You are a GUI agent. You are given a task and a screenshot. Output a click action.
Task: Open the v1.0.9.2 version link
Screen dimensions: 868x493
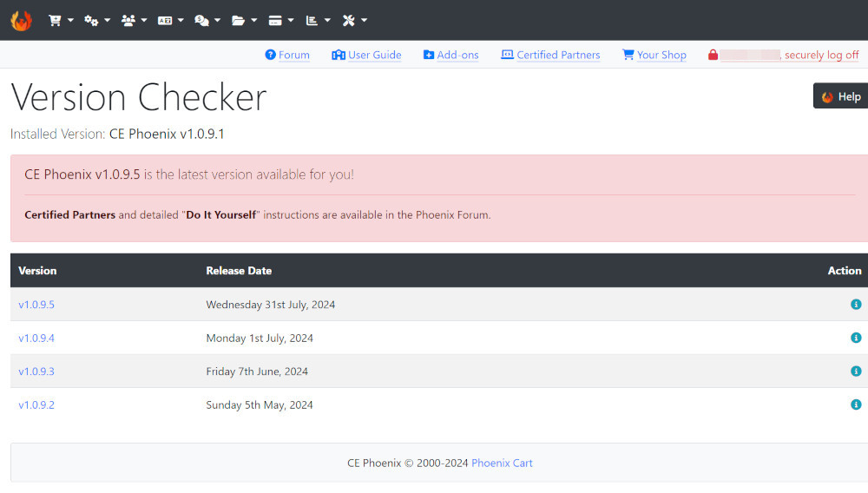36,405
